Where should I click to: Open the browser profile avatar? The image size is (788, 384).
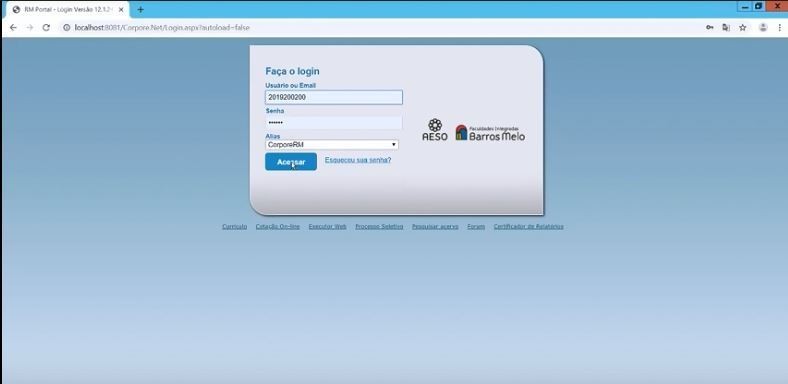tap(763, 28)
